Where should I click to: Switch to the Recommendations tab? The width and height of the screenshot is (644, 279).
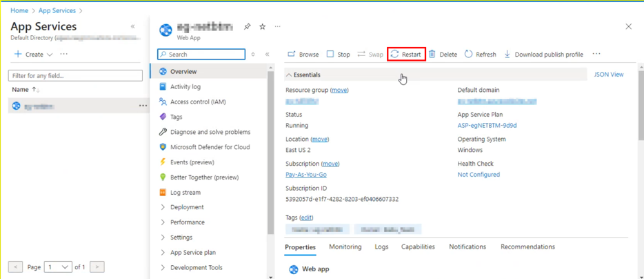[527, 247]
